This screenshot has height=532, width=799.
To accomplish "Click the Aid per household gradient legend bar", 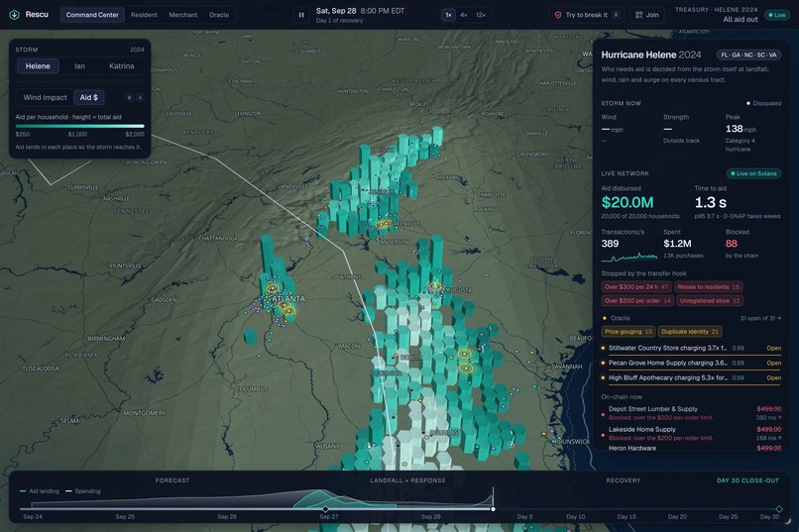I will click(79, 126).
